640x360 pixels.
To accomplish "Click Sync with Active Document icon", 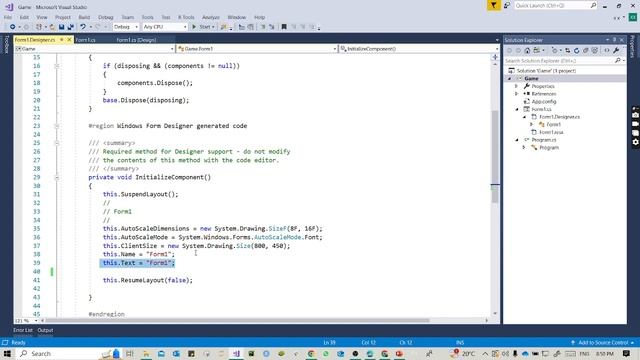I will pos(567,51).
